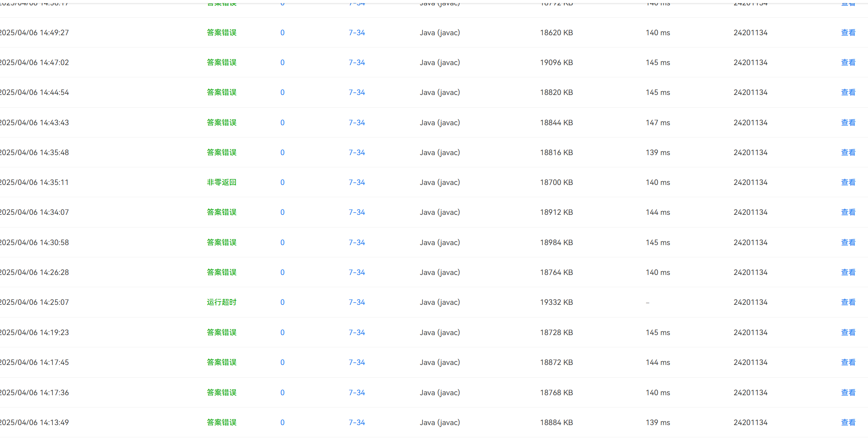
Task: Click 查看 for the 14:13:49 submission
Action: [x=848, y=422]
